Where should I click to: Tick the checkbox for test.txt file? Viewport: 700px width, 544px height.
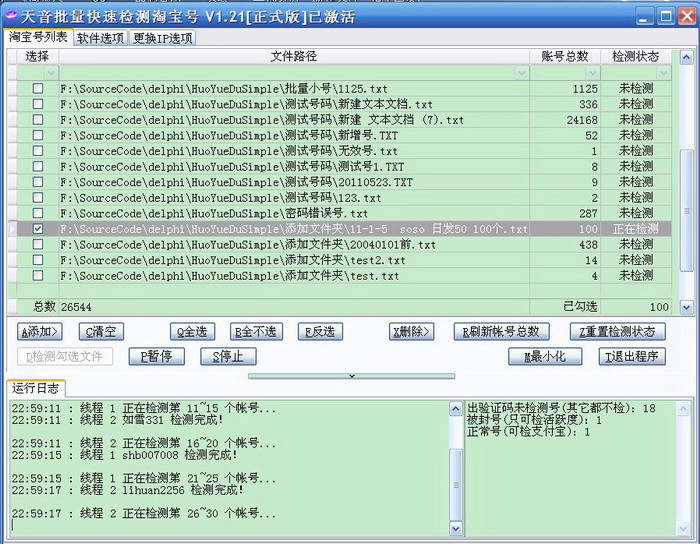pyautogui.click(x=38, y=276)
